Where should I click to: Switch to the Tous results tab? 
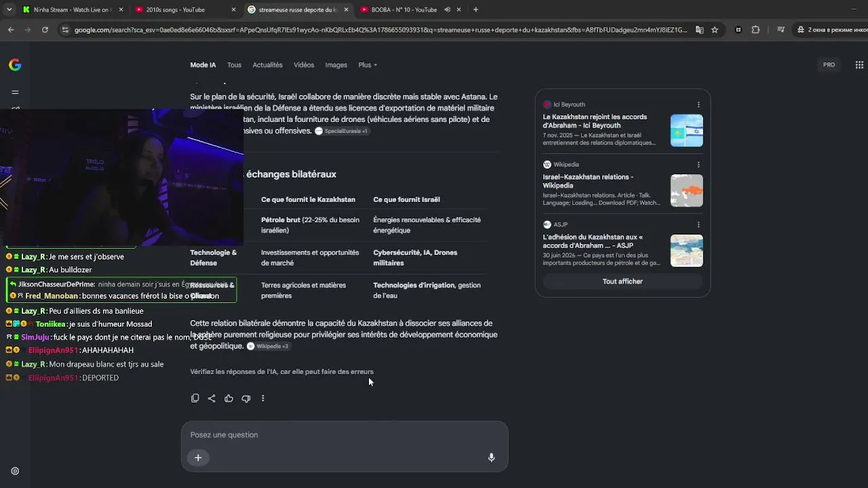click(x=234, y=65)
